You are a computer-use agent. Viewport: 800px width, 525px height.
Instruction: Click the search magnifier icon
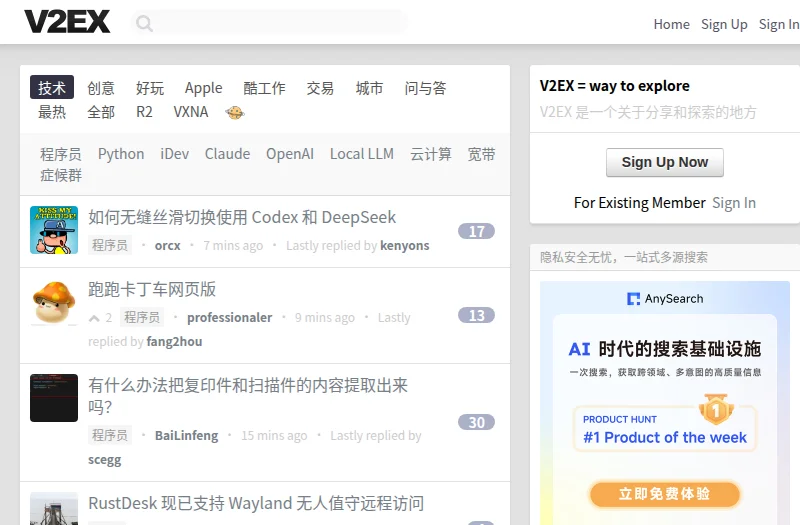pos(144,23)
